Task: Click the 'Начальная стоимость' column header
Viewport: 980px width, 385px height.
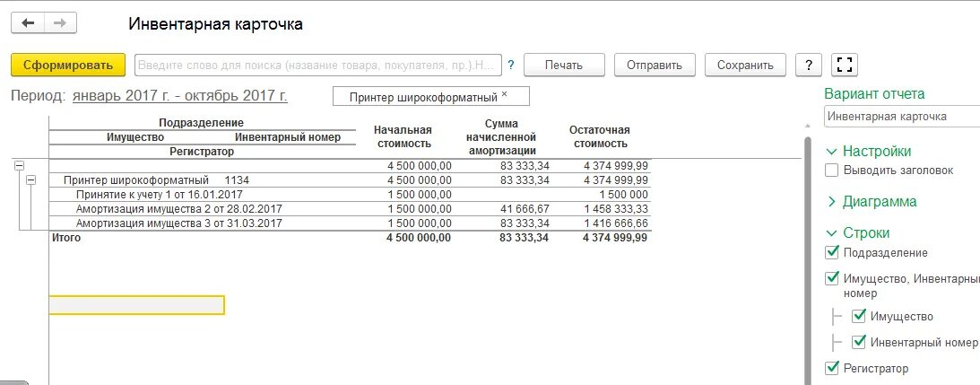Action: pyautogui.click(x=403, y=136)
